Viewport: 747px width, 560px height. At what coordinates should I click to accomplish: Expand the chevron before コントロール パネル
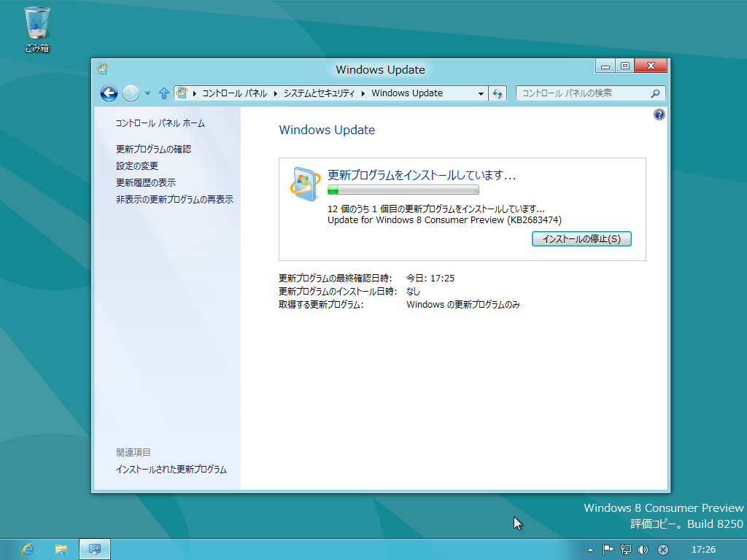tap(194, 93)
